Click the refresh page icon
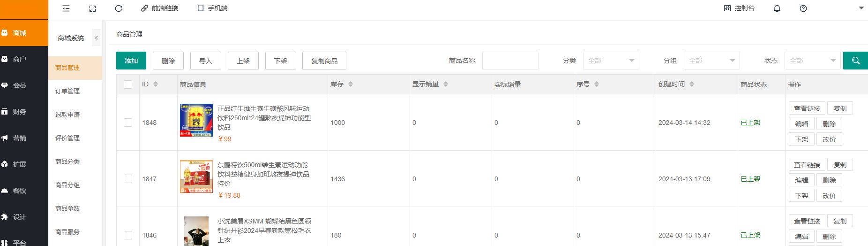The width and height of the screenshot is (868, 246). [x=119, y=8]
